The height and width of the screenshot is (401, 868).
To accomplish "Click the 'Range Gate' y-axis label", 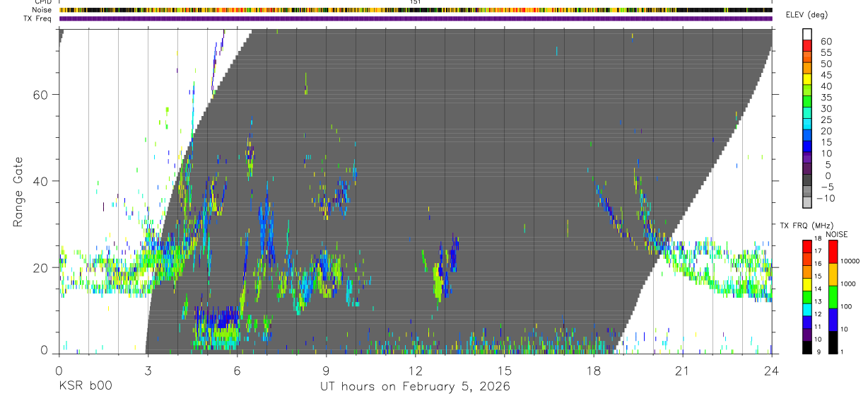I will click(x=19, y=192).
